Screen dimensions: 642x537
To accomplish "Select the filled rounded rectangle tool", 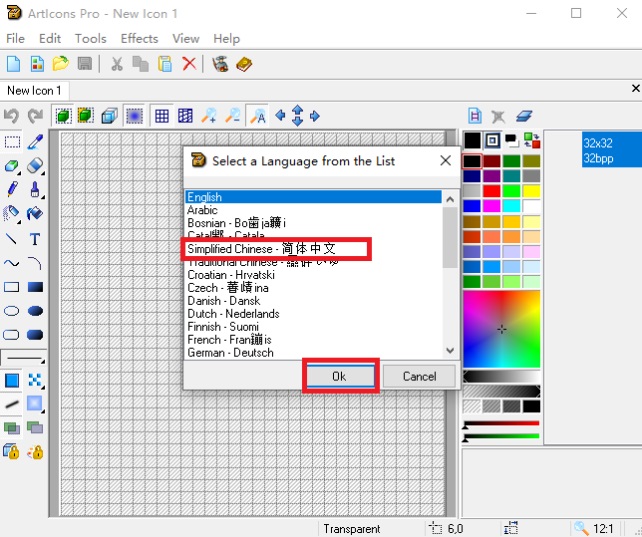I will [x=35, y=335].
